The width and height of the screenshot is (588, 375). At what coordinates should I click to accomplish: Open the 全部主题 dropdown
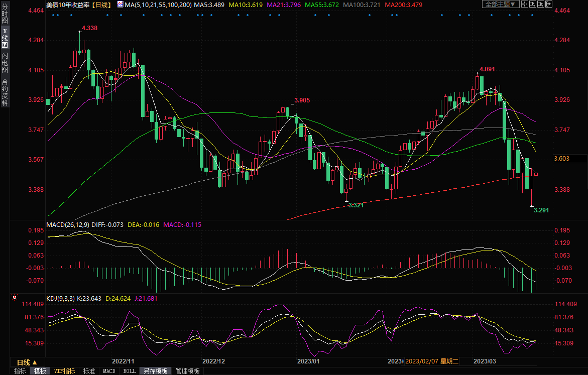499,4
